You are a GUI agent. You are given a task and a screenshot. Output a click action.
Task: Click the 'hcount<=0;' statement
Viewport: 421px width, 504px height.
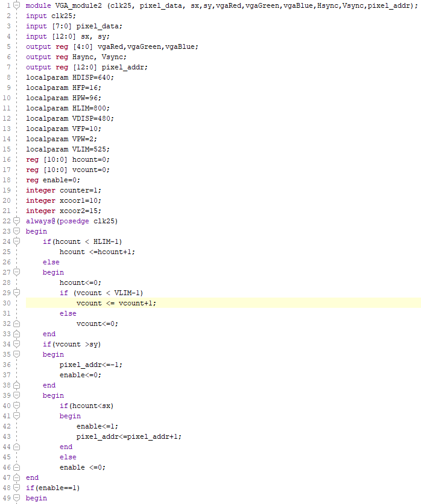pyautogui.click(x=80, y=282)
